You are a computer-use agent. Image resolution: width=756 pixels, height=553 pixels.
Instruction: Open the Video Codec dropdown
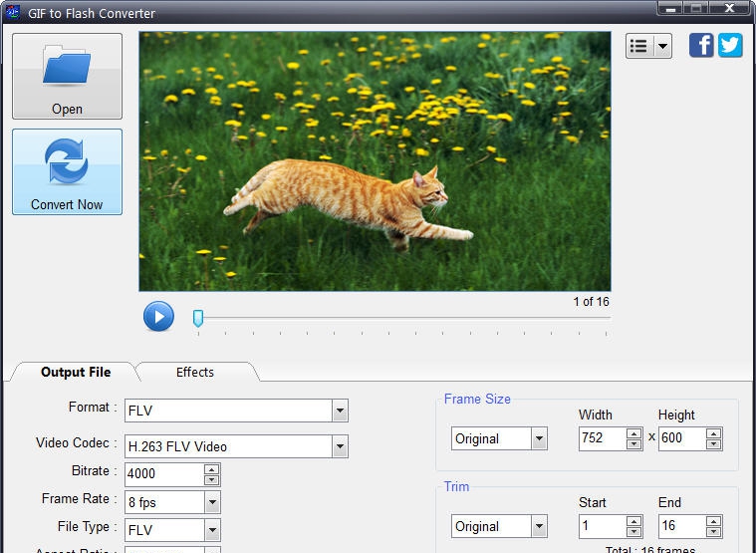[340, 446]
